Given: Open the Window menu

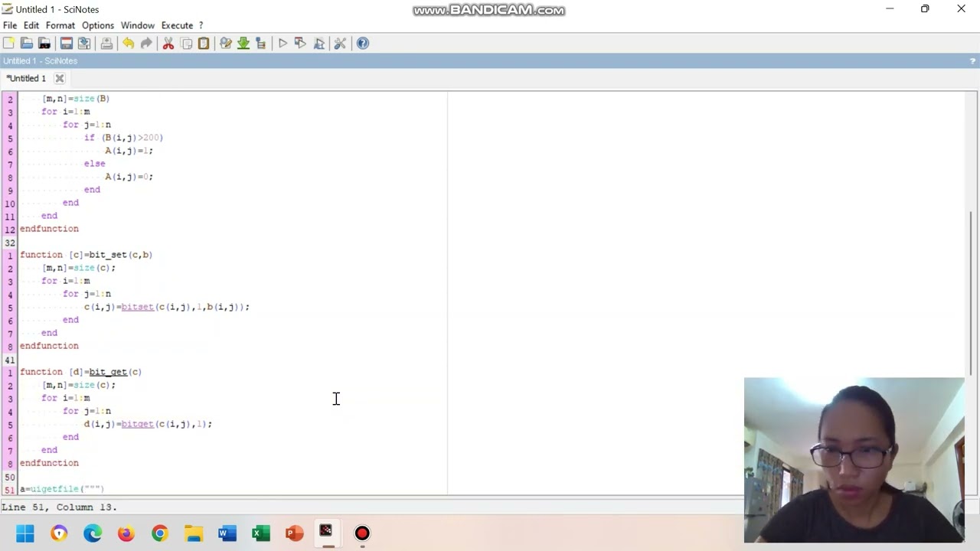Looking at the screenshot, I should (x=138, y=25).
